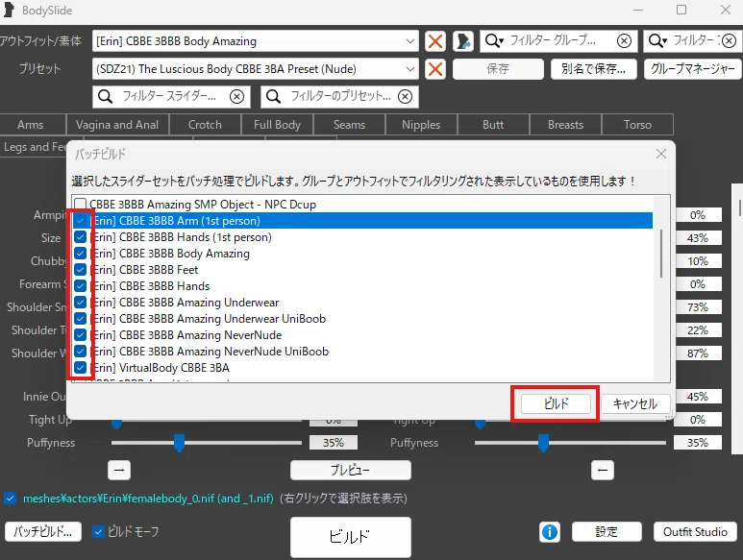Open the 設定 button
The width and height of the screenshot is (743, 560).
coord(607,531)
